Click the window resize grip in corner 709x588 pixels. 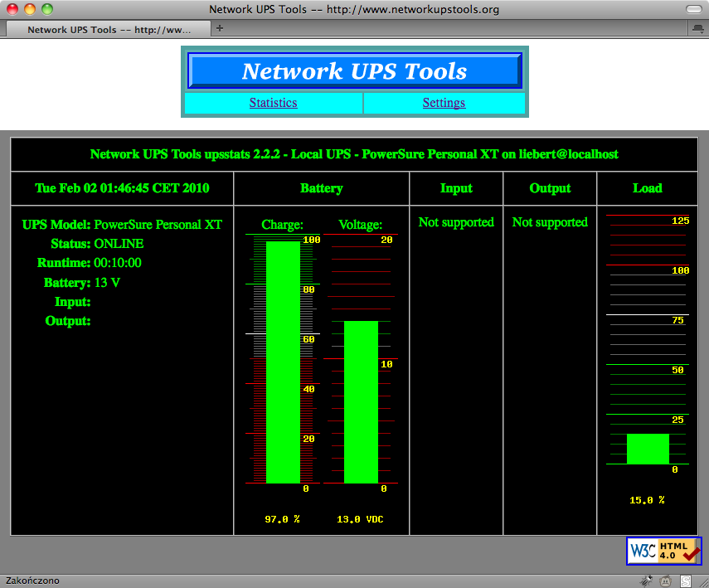[x=703, y=582]
